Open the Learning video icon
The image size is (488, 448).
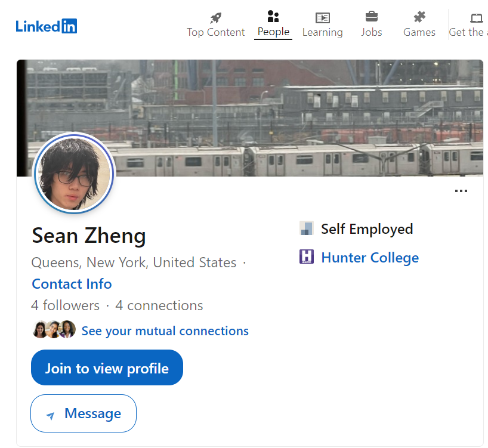322,18
